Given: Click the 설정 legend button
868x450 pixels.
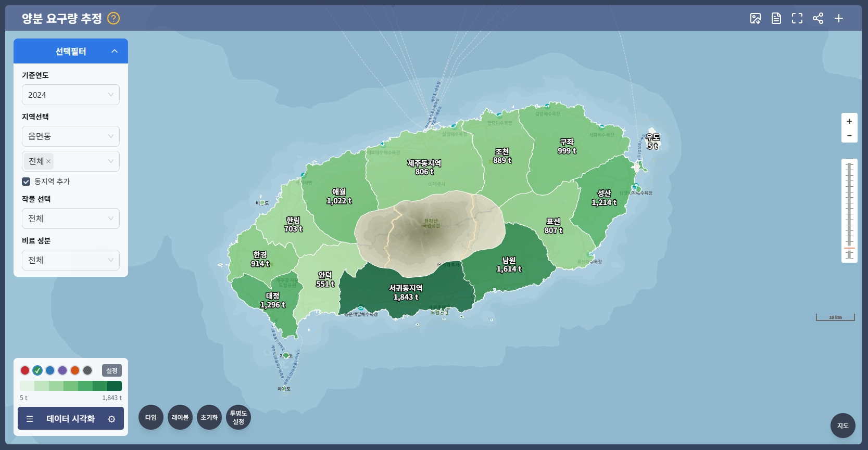Looking at the screenshot, I should [x=112, y=370].
